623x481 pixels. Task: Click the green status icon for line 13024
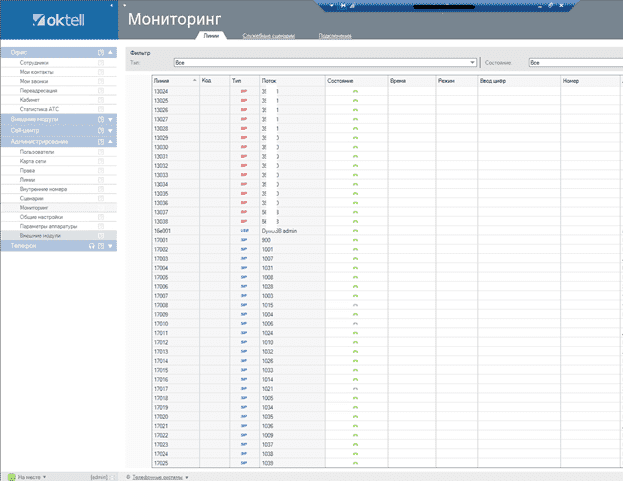355,90
